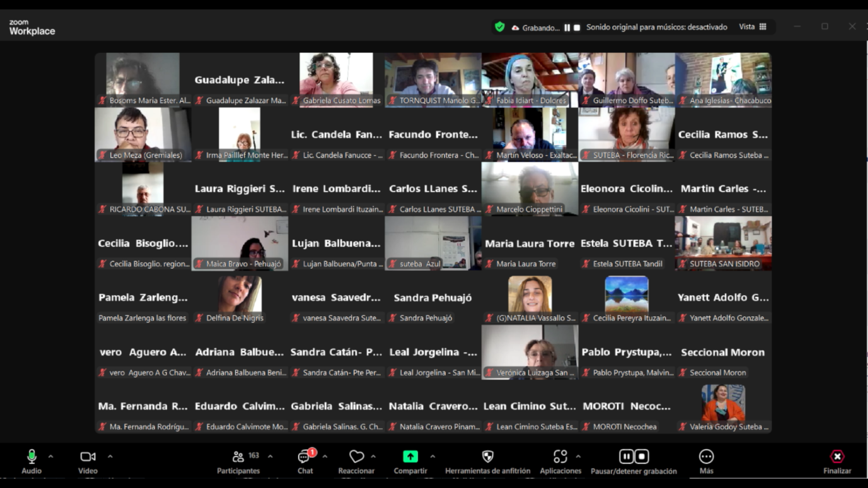Mute the microphone with Audio button

click(x=32, y=457)
